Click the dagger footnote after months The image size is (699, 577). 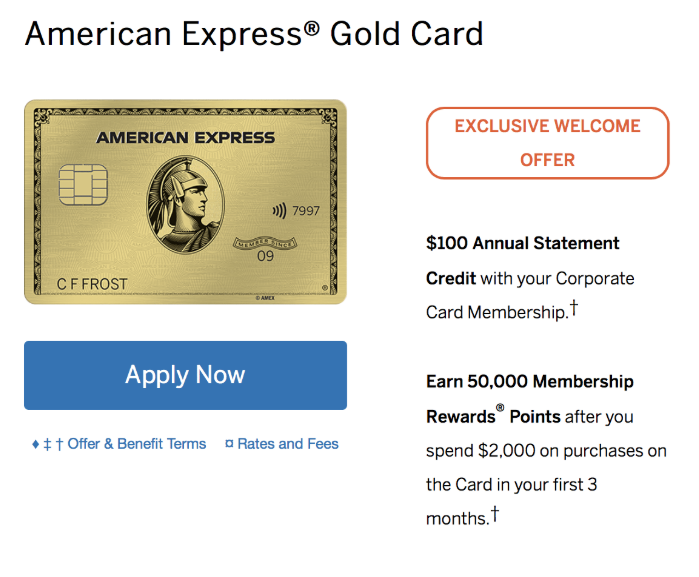[x=494, y=514]
